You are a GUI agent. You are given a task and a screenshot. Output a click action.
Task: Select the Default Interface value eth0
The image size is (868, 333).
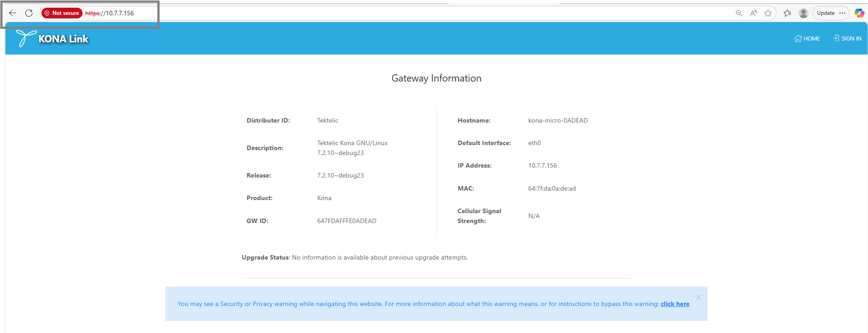pyautogui.click(x=534, y=143)
